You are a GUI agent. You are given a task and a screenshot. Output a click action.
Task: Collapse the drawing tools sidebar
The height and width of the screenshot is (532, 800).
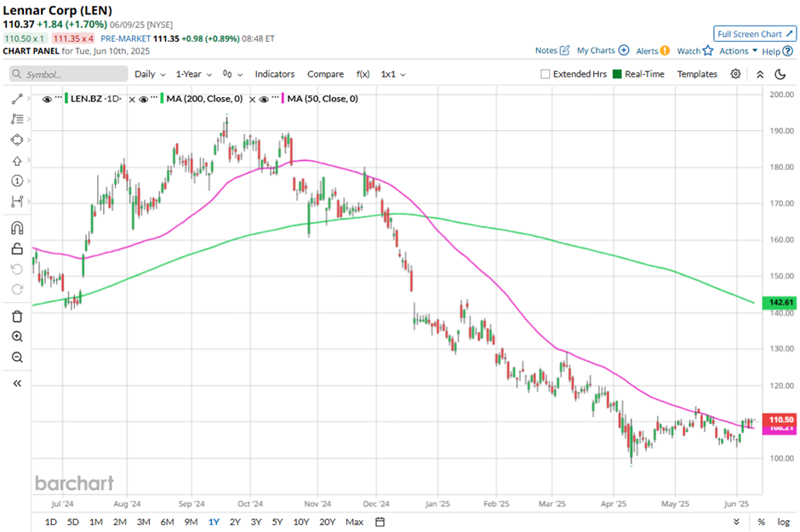tap(17, 384)
